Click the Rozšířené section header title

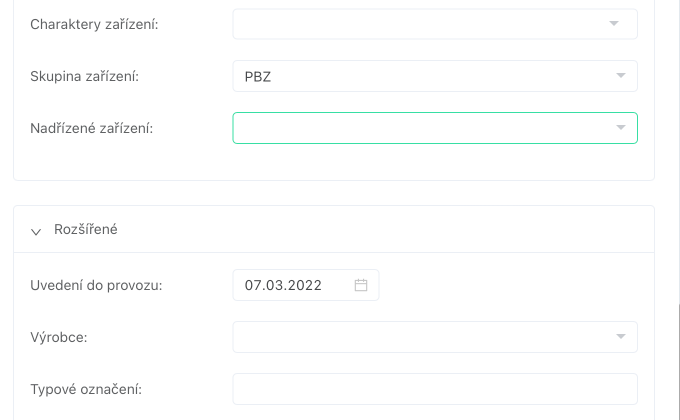[86, 229]
